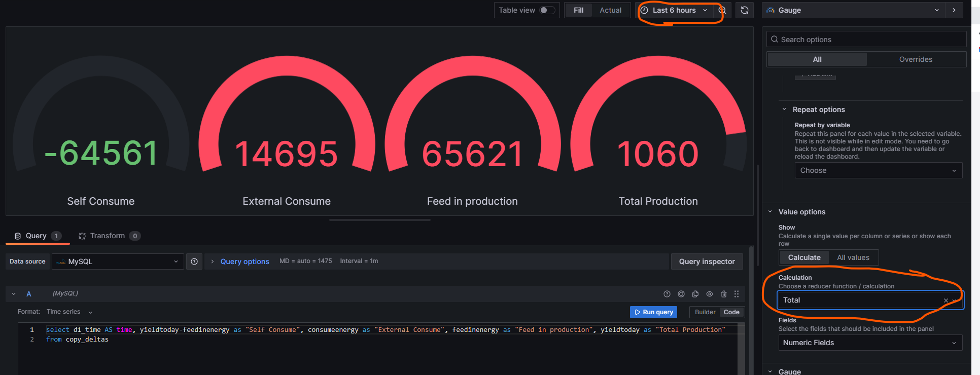Toggle the Gauge options section at the bottom
980x375 pixels.
770,371
